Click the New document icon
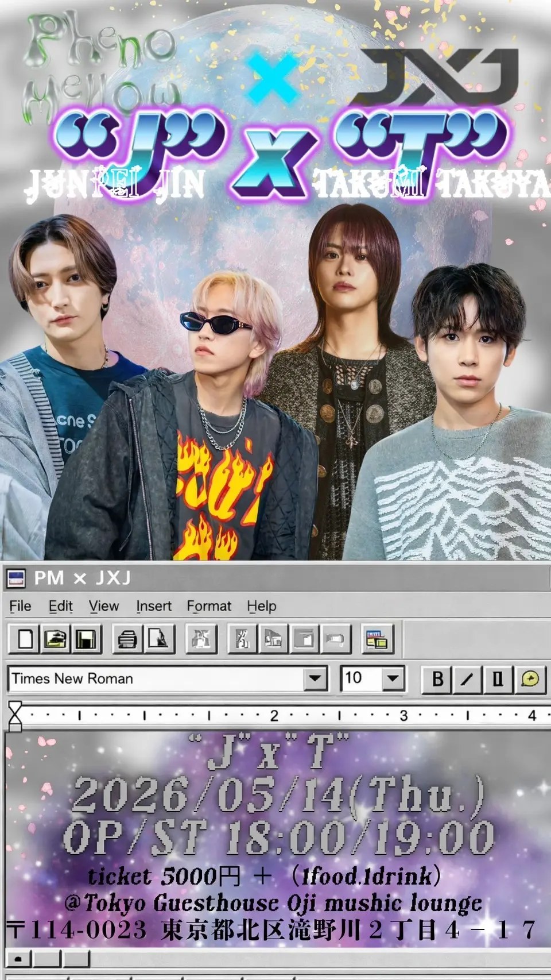The height and width of the screenshot is (980, 551). click(25, 639)
